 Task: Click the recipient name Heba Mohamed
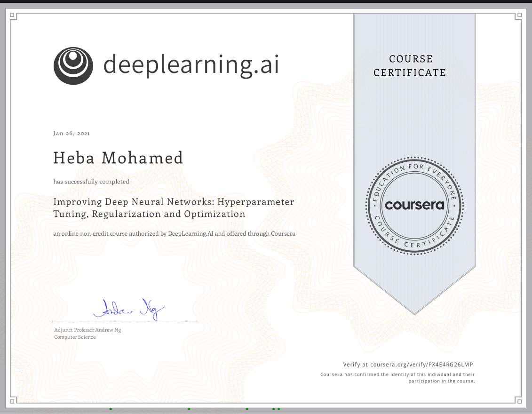pyautogui.click(x=118, y=158)
